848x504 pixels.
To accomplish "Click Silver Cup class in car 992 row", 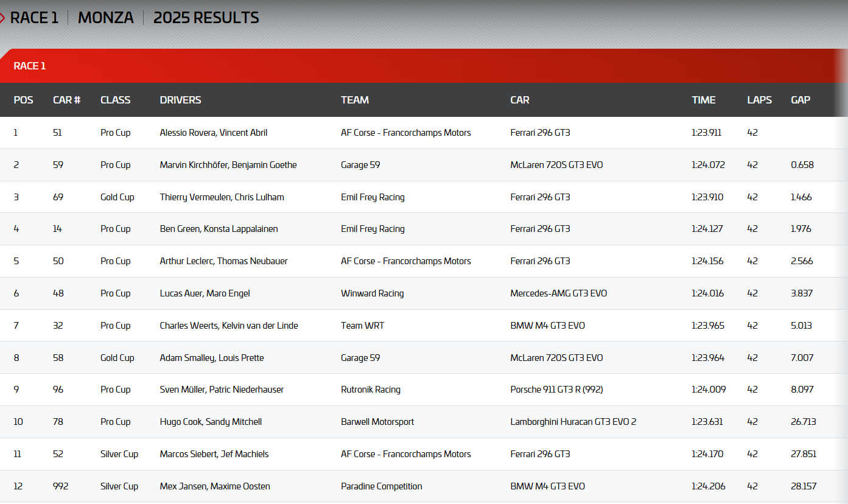I will tap(119, 486).
